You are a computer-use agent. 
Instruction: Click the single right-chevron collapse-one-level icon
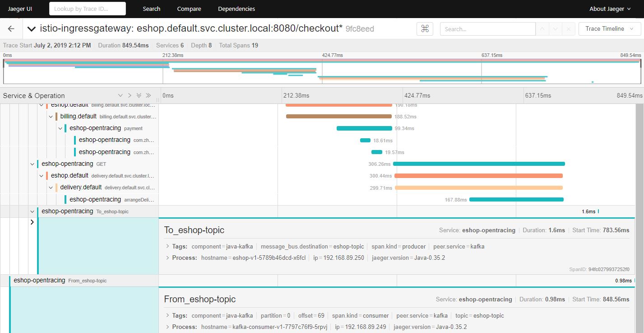tap(130, 96)
